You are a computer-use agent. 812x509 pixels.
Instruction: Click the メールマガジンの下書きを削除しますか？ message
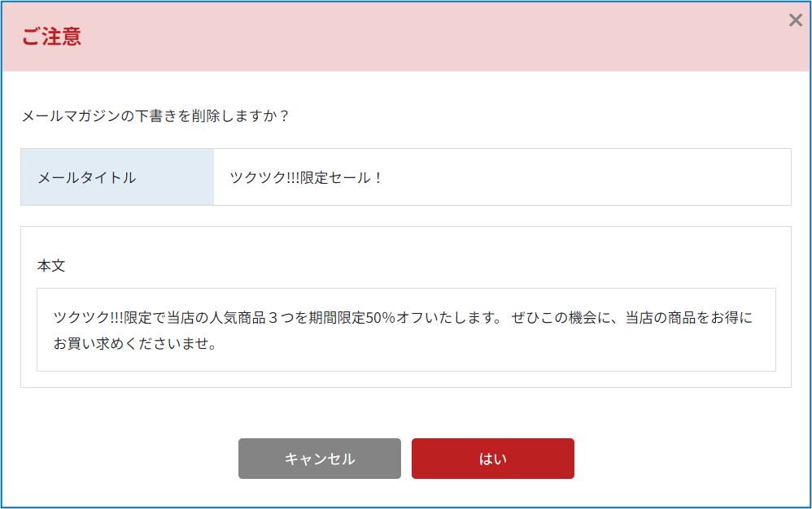156,115
